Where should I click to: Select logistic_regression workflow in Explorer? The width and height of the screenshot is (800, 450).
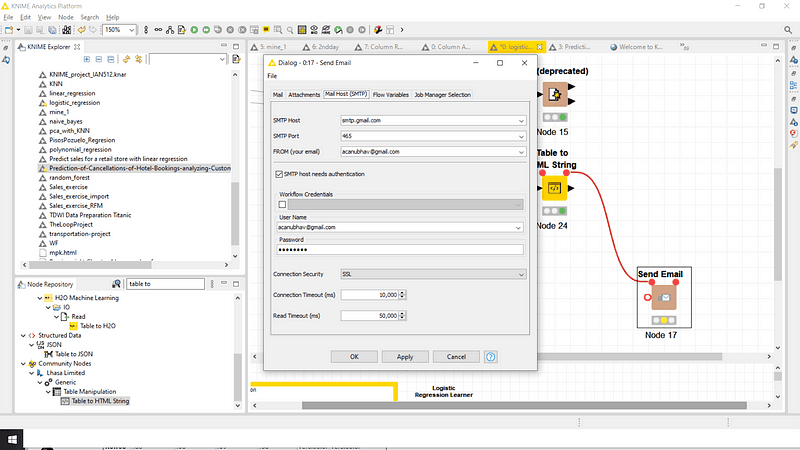point(74,103)
